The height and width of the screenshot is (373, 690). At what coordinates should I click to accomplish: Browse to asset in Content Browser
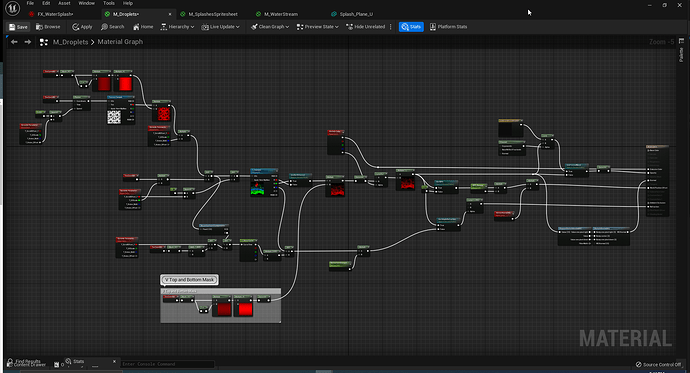(x=48, y=27)
